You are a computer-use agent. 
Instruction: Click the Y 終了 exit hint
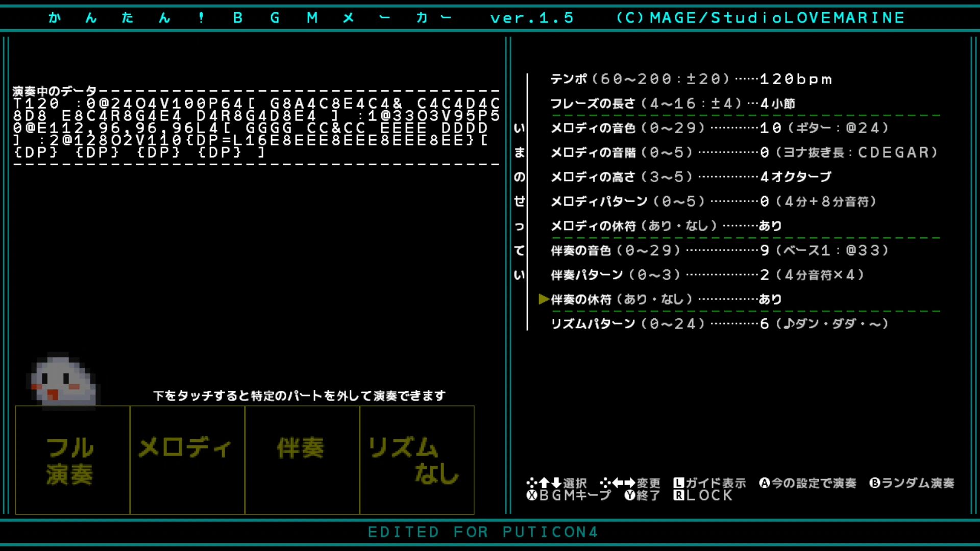pos(642,495)
